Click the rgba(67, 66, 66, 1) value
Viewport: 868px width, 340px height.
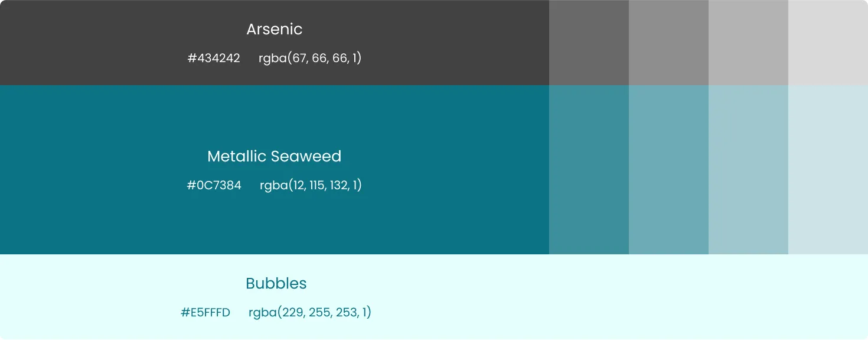(x=310, y=58)
